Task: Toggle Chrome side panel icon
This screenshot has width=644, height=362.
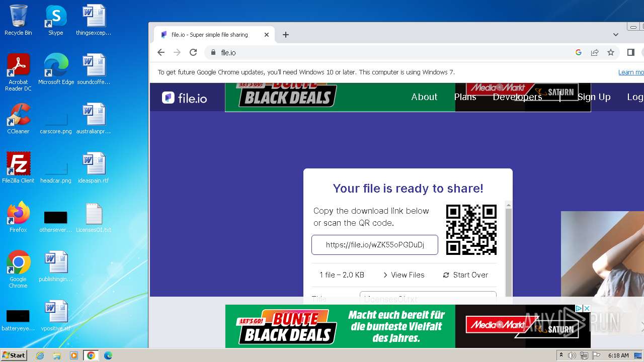Action: 631,52
